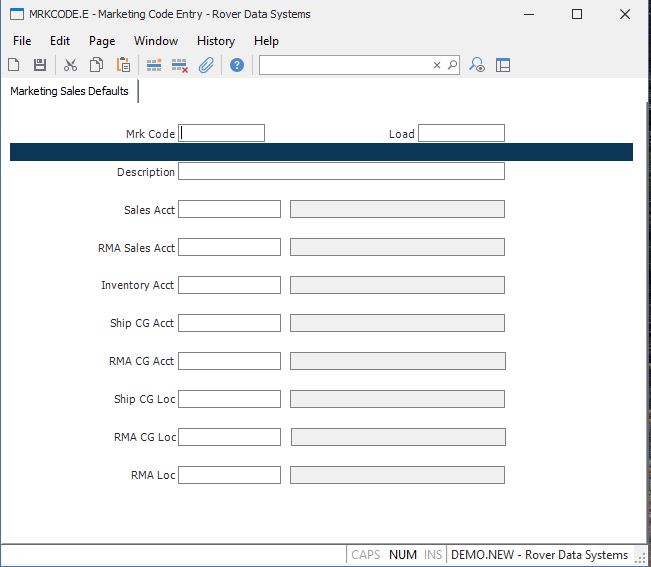The width and height of the screenshot is (651, 567).
Task: Click the record lookup eye icon
Action: point(478,65)
